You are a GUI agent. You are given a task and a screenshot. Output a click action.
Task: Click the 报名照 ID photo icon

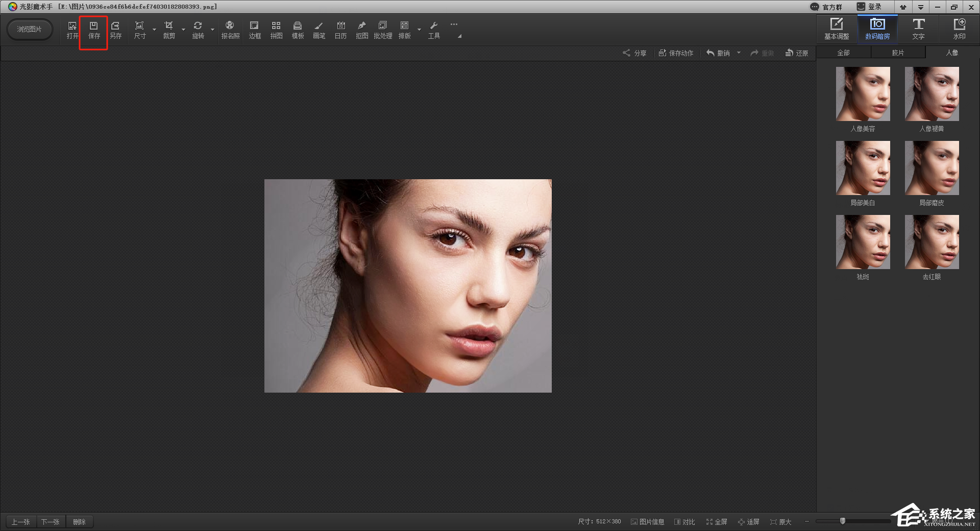point(230,30)
